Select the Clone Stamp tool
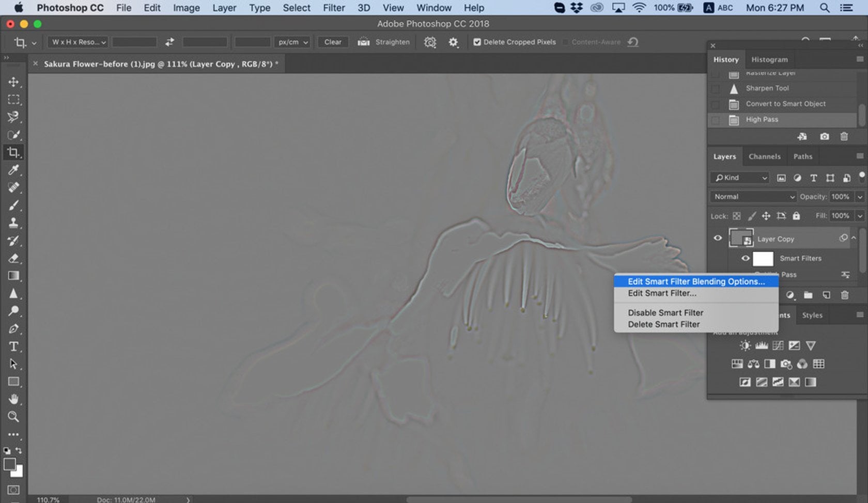This screenshot has height=503, width=868. pyautogui.click(x=13, y=223)
